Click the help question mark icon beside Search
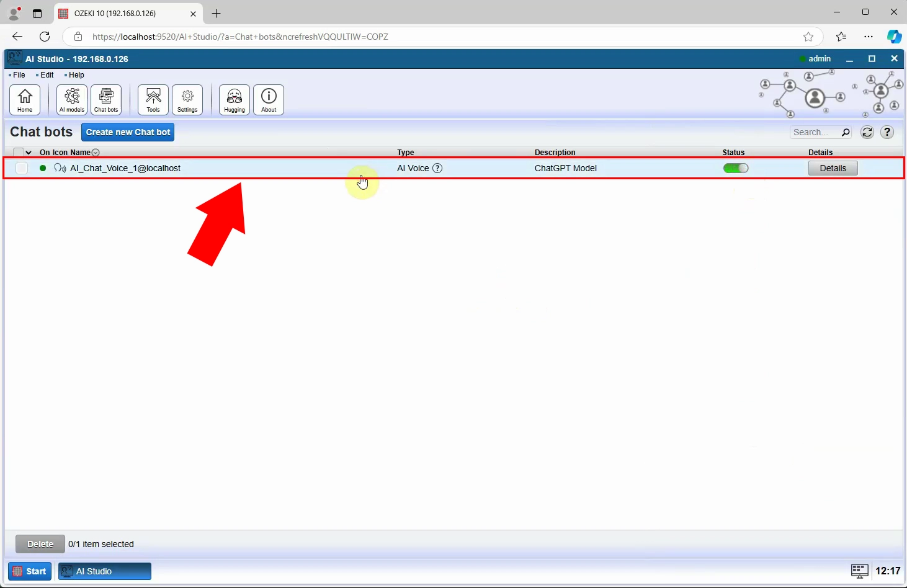 click(x=888, y=132)
